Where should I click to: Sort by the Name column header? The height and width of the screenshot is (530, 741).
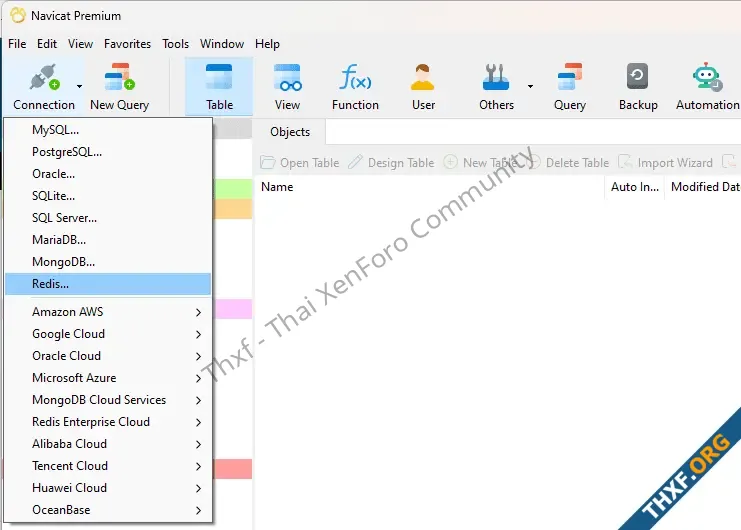430,187
